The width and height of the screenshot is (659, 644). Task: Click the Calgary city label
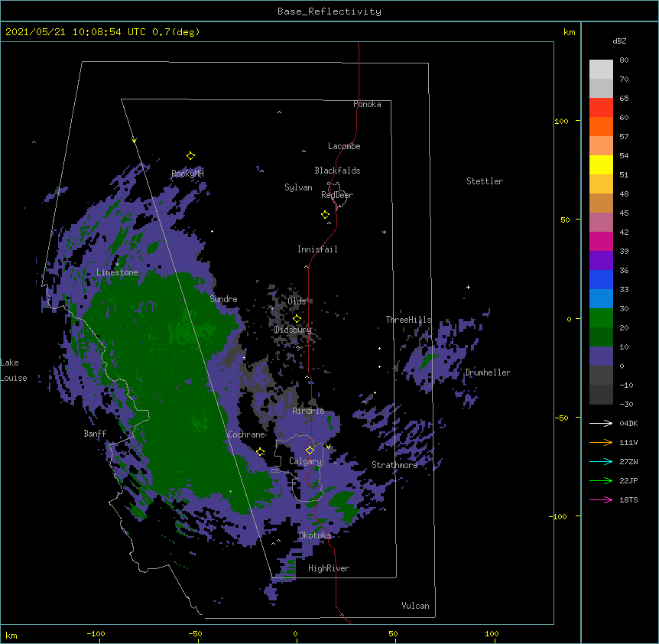tap(305, 461)
